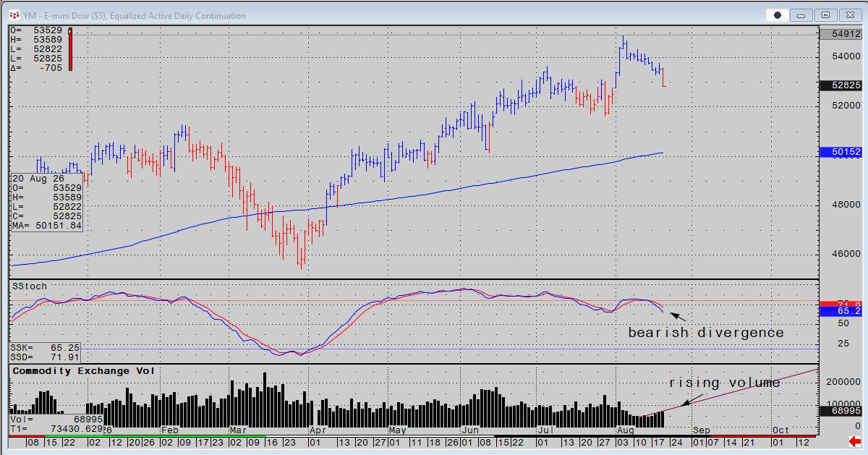Click the Sep month label on the time axis
The width and height of the screenshot is (868, 455).
click(x=701, y=430)
